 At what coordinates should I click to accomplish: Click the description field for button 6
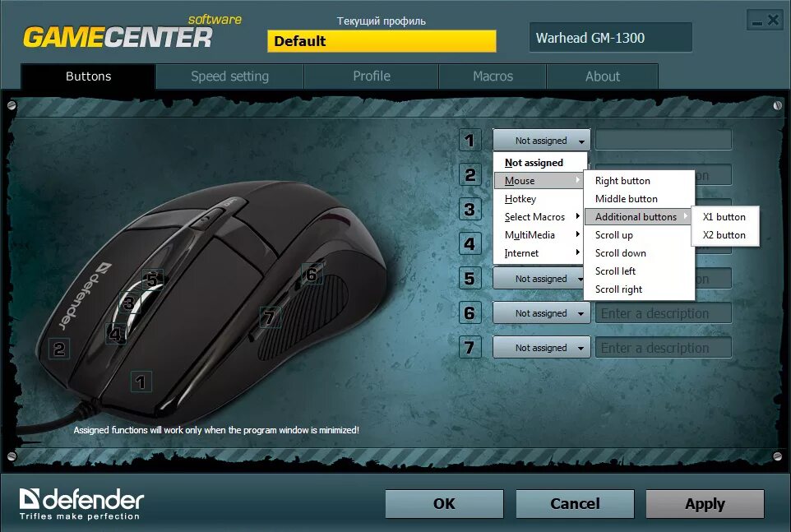click(x=664, y=313)
